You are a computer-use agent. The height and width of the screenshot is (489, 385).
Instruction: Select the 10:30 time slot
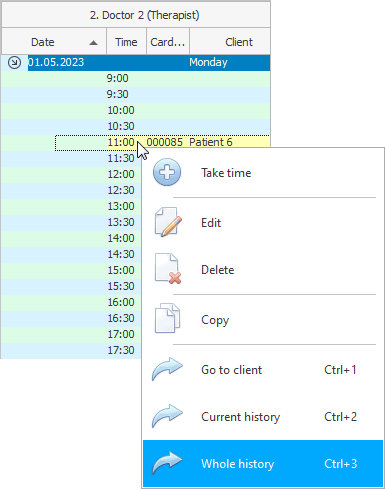[136, 126]
